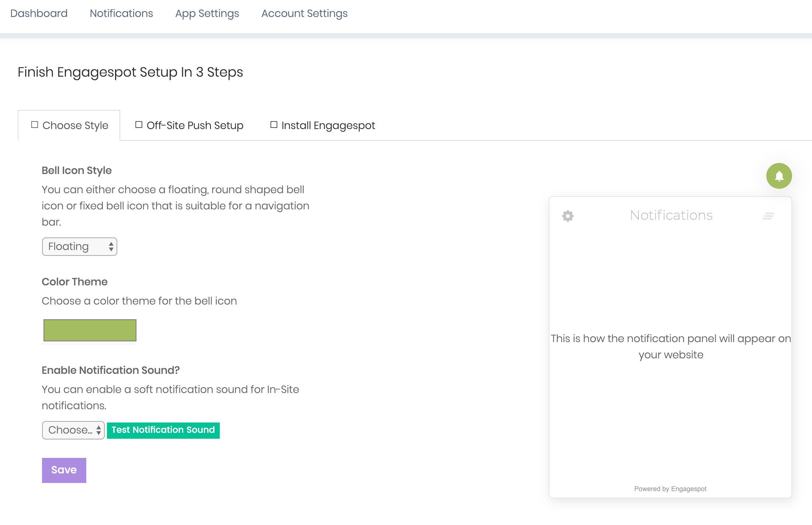Click 'Choose a color theme for the bell icon' text
This screenshot has width=812, height=525.
[x=139, y=301]
